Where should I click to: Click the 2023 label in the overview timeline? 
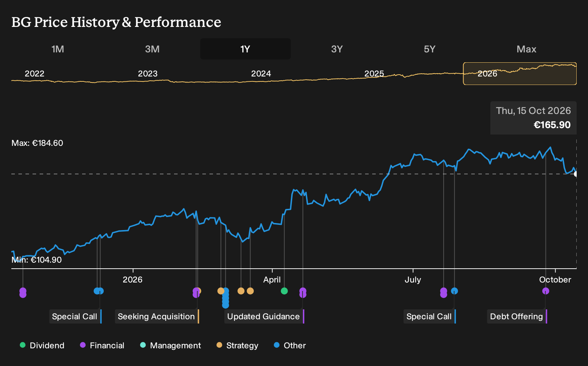pyautogui.click(x=148, y=74)
